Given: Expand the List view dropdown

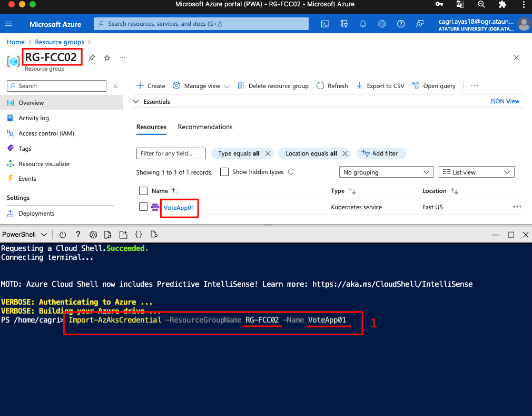Looking at the screenshot, I should [476, 172].
